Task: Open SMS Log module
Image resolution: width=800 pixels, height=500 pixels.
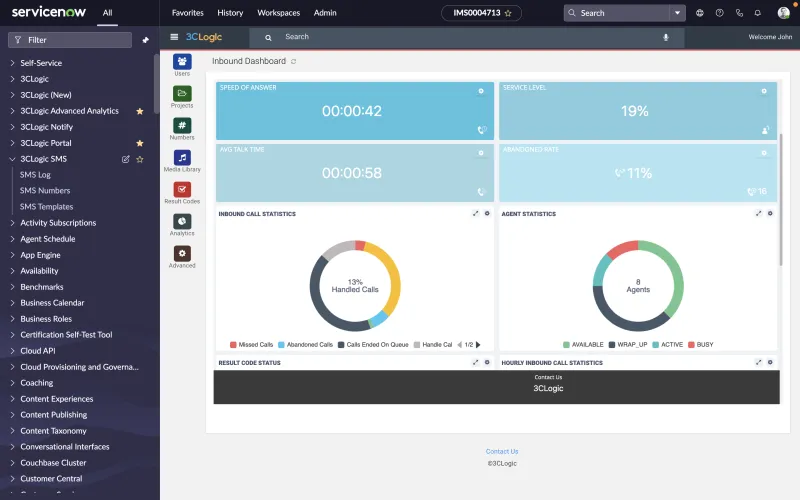Action: click(x=35, y=175)
